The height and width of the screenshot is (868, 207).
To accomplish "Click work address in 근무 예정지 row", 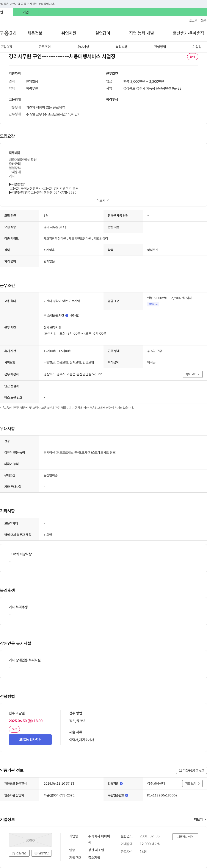I will point(72,374).
